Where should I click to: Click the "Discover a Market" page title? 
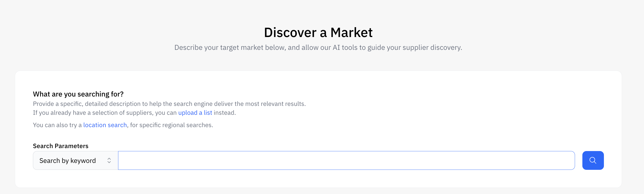(318, 32)
